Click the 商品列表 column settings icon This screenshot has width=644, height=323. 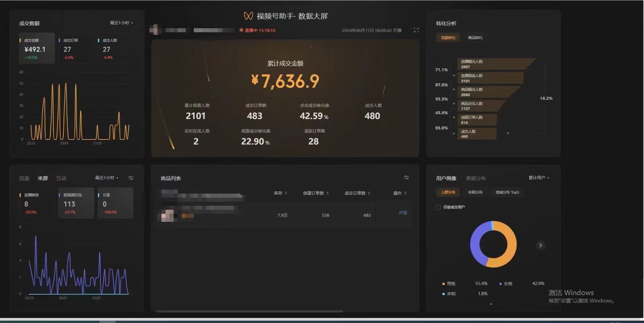tap(406, 177)
